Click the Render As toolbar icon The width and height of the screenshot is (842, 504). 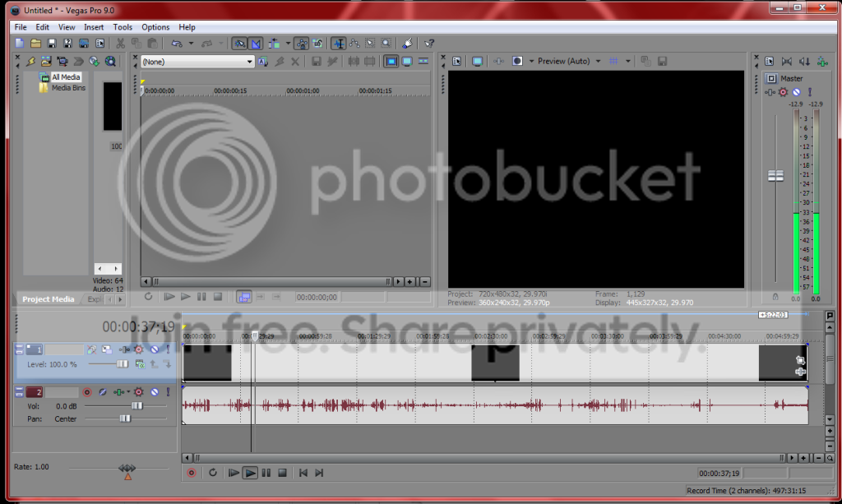(84, 44)
